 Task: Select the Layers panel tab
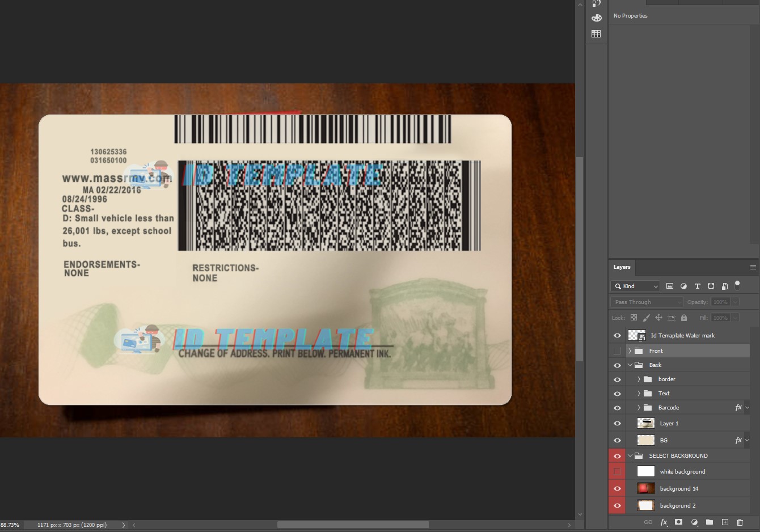[x=622, y=267]
